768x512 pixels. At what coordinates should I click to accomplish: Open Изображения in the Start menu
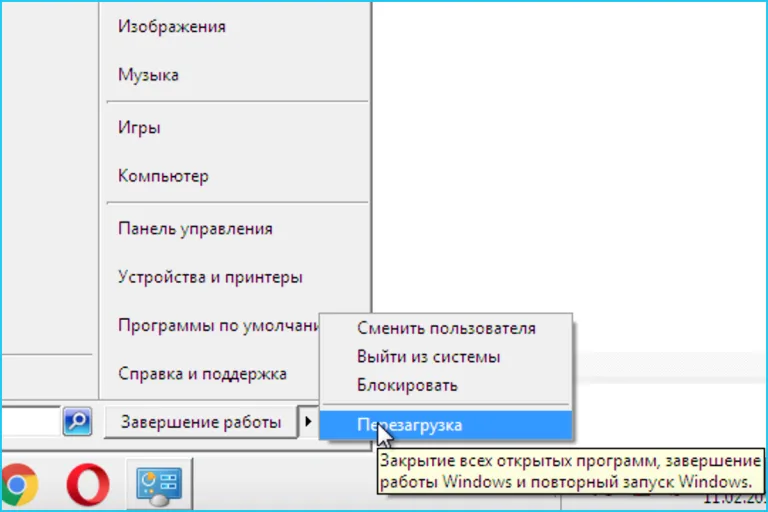coord(172,26)
